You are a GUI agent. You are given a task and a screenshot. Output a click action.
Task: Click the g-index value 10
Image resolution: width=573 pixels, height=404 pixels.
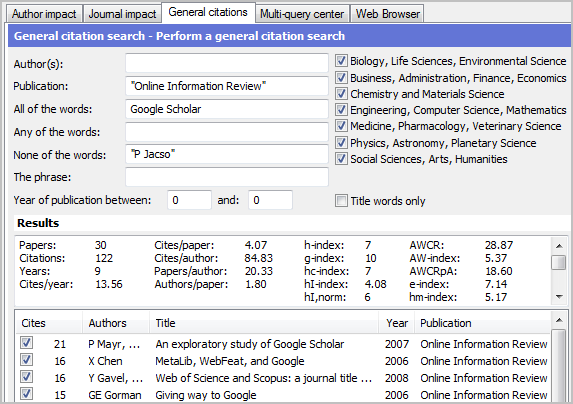[370, 258]
